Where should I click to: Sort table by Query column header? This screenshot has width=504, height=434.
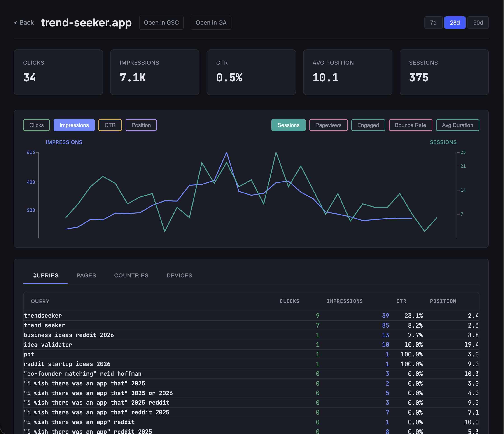click(40, 301)
